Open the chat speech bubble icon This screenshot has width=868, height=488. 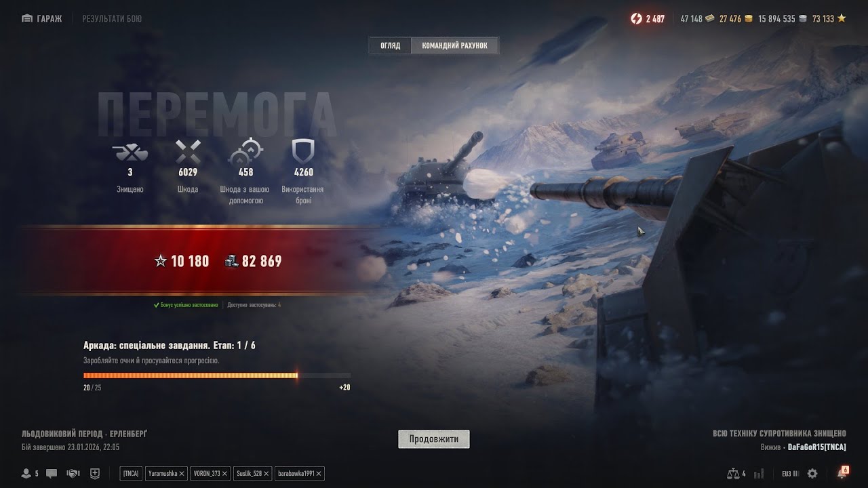coord(52,473)
